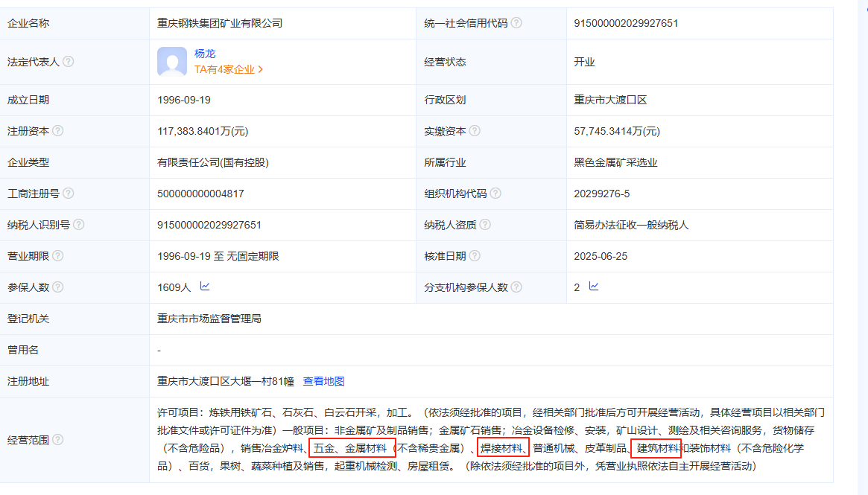Click 经营状态 label cell

coord(491,62)
